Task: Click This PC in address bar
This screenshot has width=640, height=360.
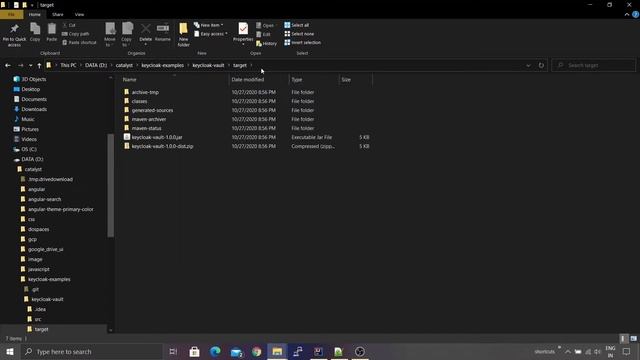Action: tap(68, 65)
